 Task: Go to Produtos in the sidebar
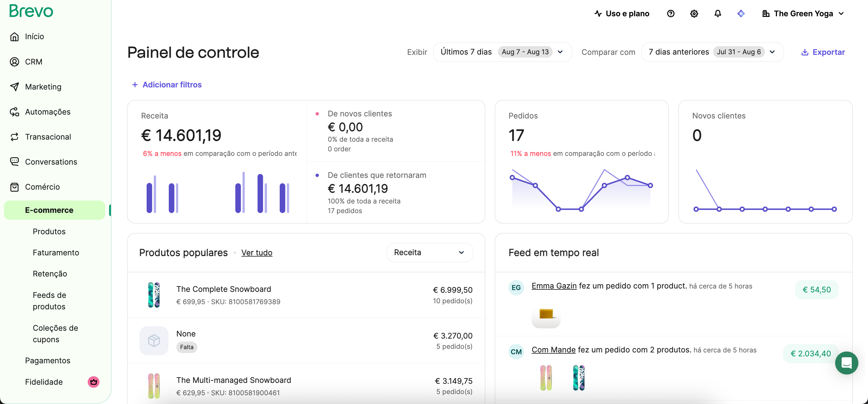pyautogui.click(x=49, y=232)
